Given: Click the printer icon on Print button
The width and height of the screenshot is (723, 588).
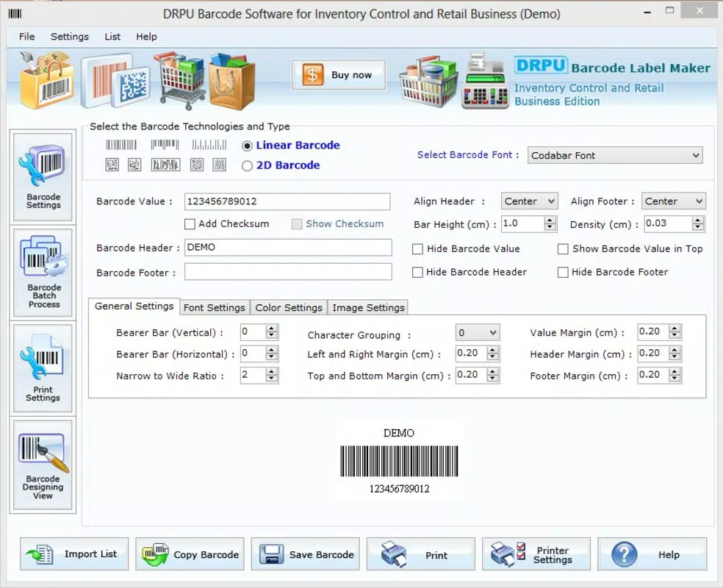Looking at the screenshot, I should click(394, 554).
